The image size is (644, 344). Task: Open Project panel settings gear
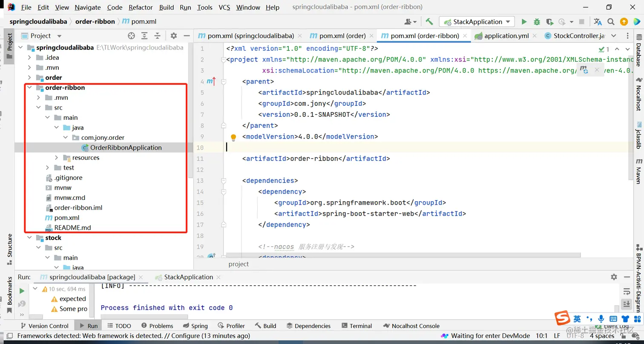coord(173,36)
